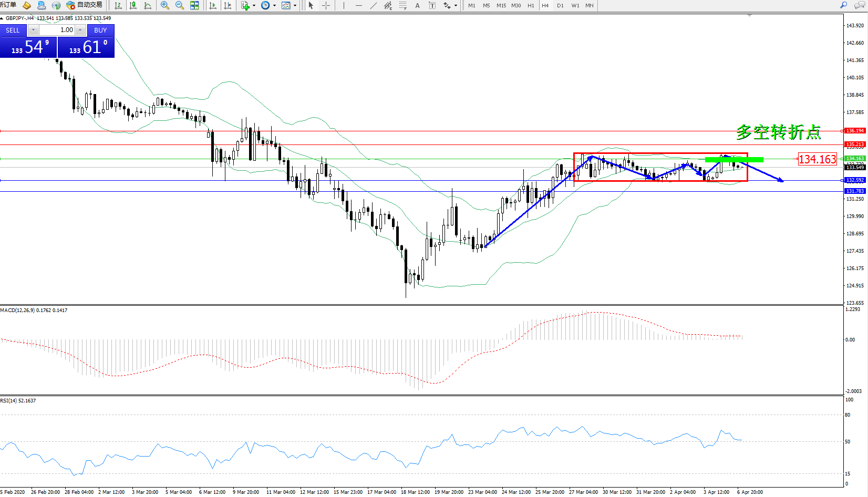Screen dimensions: 868x497
Task: Click the lot volume input field
Action: coord(57,30)
